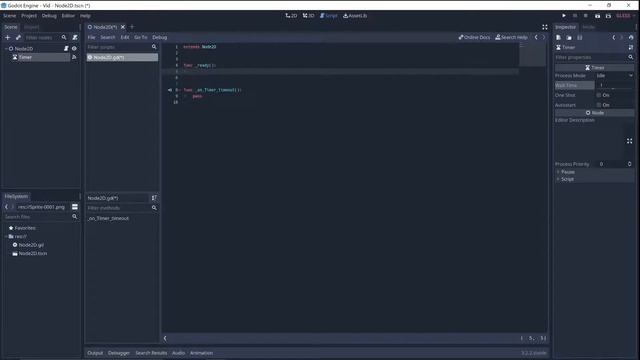Open the AssetLib workspace
Viewport: 640px width, 360px height.
(355, 16)
